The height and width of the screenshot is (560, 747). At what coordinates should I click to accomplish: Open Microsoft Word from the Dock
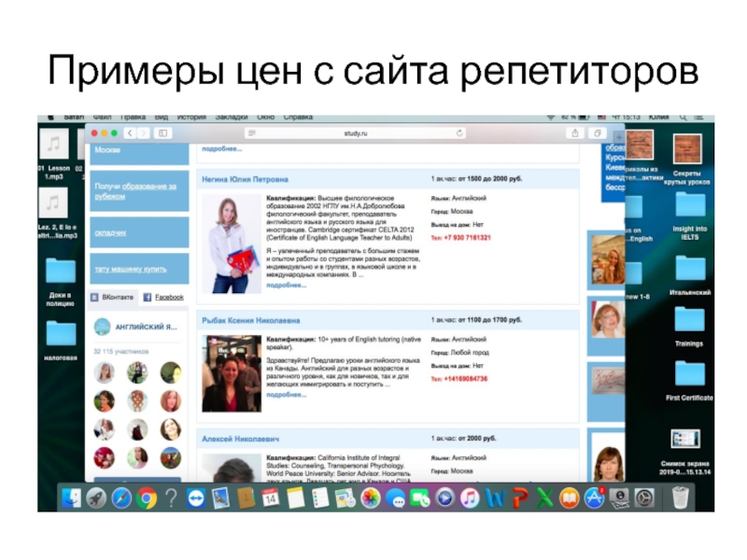click(495, 498)
